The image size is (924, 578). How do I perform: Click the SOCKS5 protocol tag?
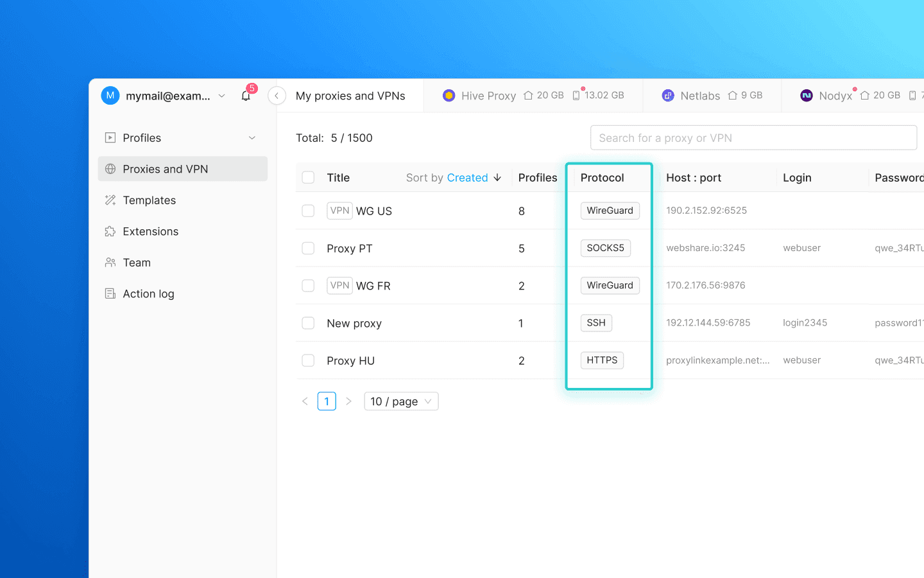click(605, 248)
